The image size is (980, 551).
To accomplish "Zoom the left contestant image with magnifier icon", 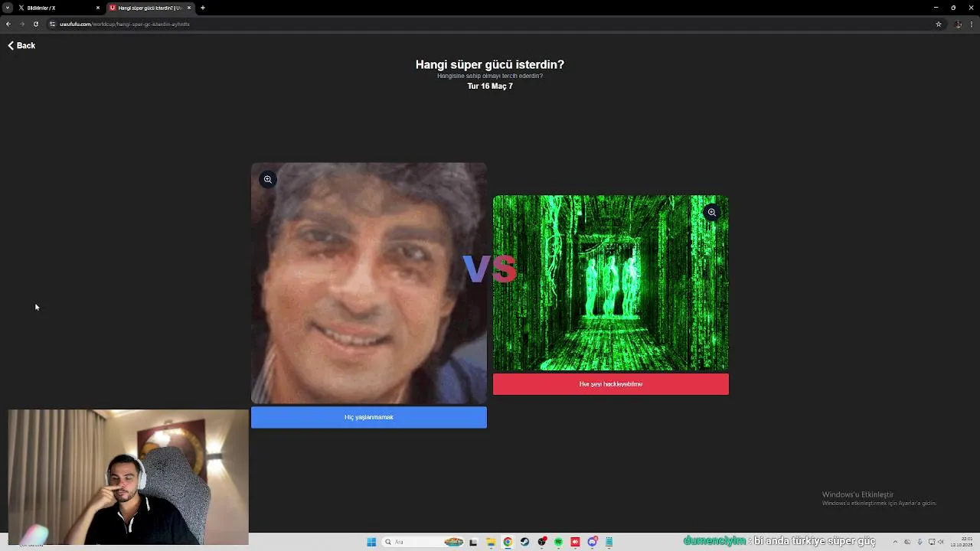I will pos(268,179).
